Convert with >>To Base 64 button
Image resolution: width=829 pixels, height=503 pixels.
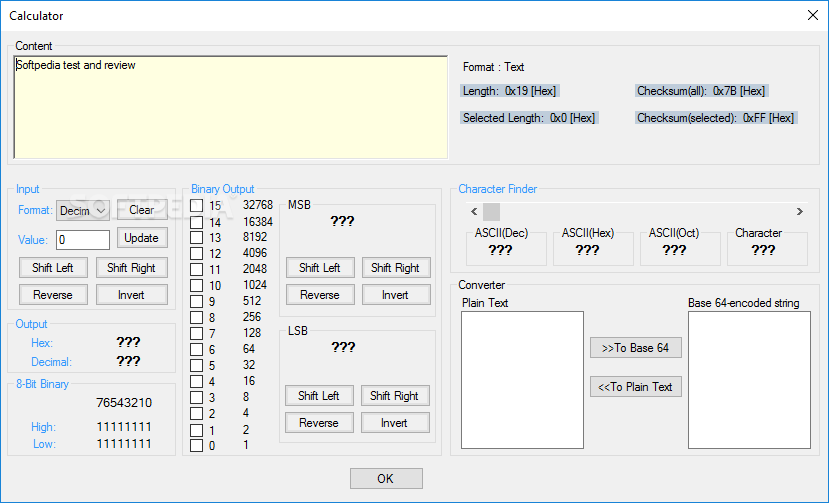pos(635,347)
